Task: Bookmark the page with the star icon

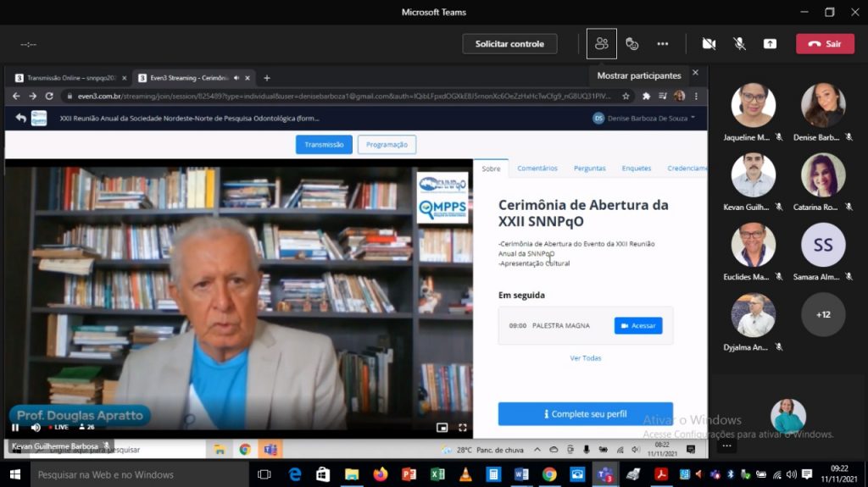Action: (x=626, y=97)
